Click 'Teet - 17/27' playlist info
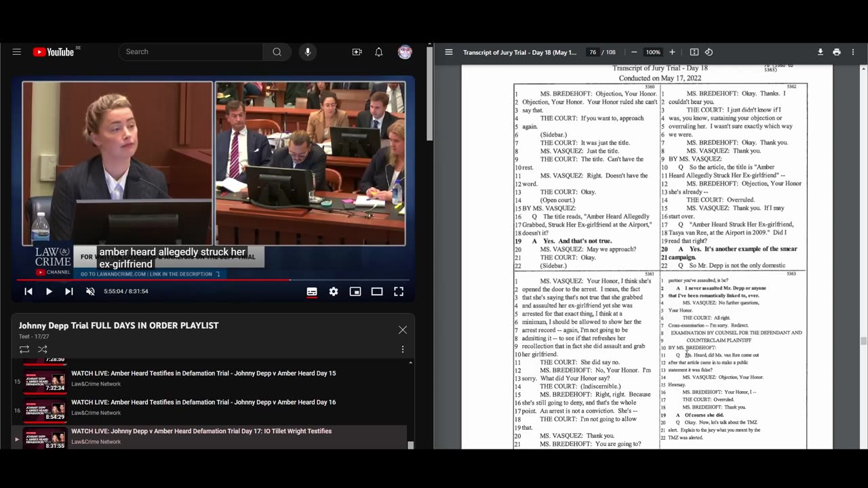This screenshot has height=488, width=868. (x=33, y=337)
